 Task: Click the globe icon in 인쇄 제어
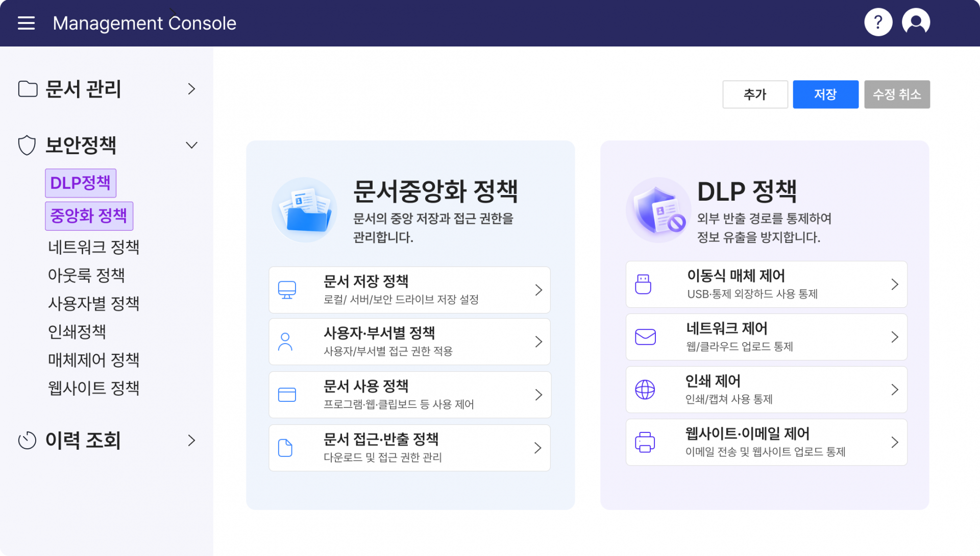645,390
